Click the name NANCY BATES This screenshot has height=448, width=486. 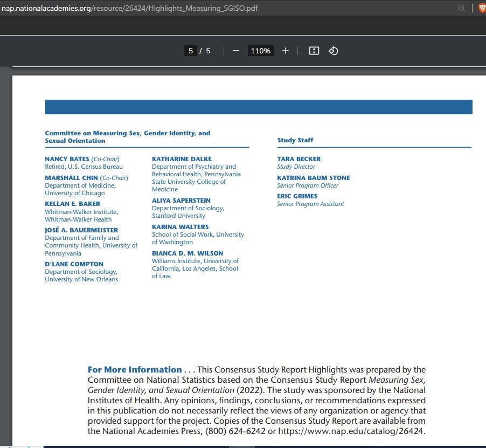pyautogui.click(x=67, y=159)
